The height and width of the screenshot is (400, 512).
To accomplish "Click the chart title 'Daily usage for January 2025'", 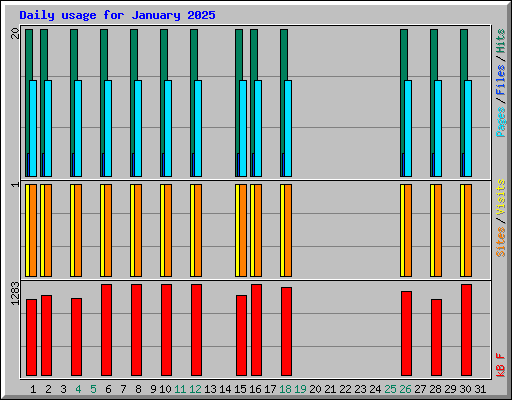I will click(x=117, y=15).
